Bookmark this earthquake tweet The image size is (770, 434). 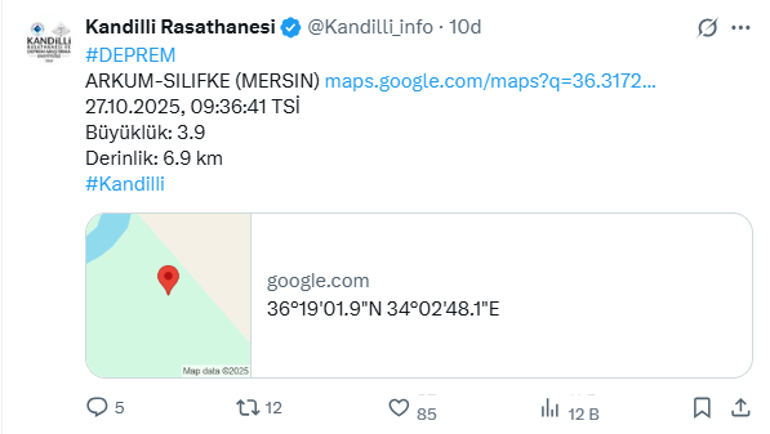[702, 407]
